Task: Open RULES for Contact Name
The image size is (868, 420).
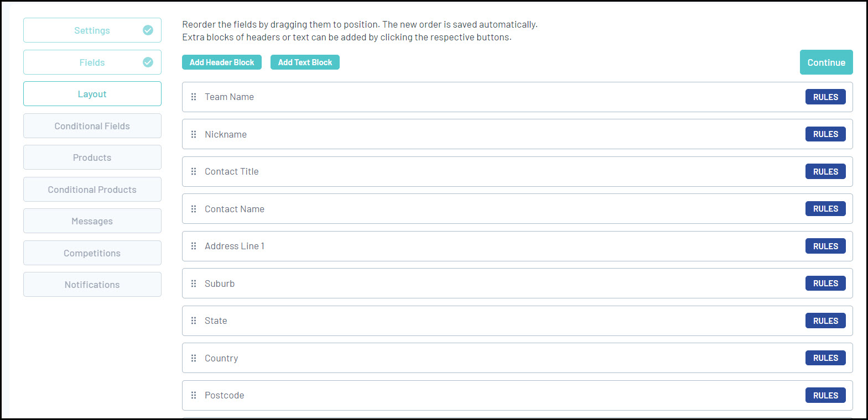Action: tap(825, 209)
